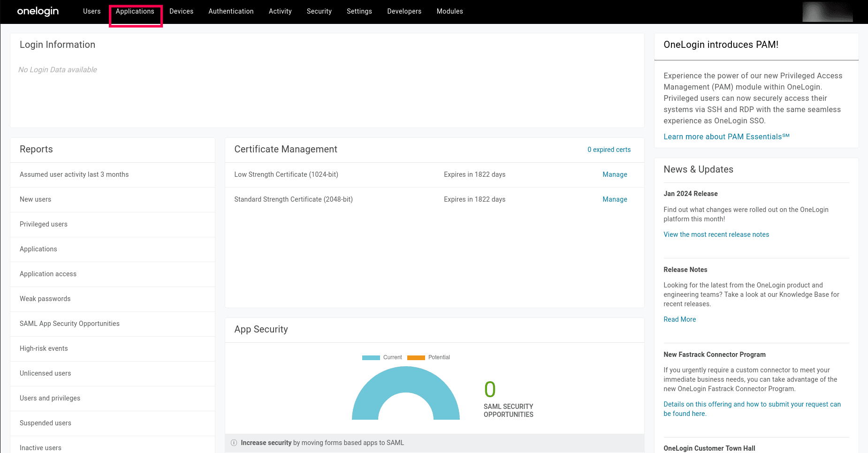Click the blue Current legend swatch
The image size is (868, 453).
(371, 357)
